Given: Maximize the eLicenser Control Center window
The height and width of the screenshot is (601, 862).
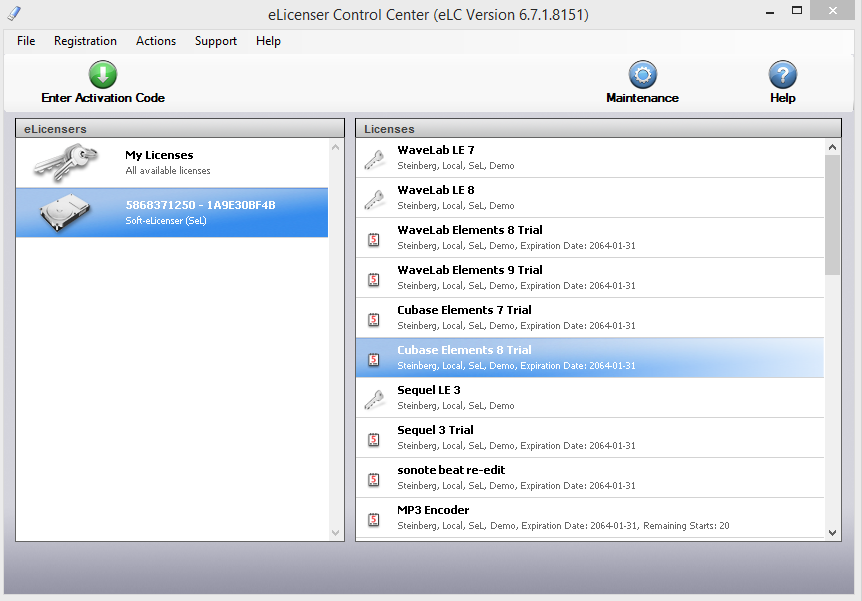Looking at the screenshot, I should click(x=797, y=10).
